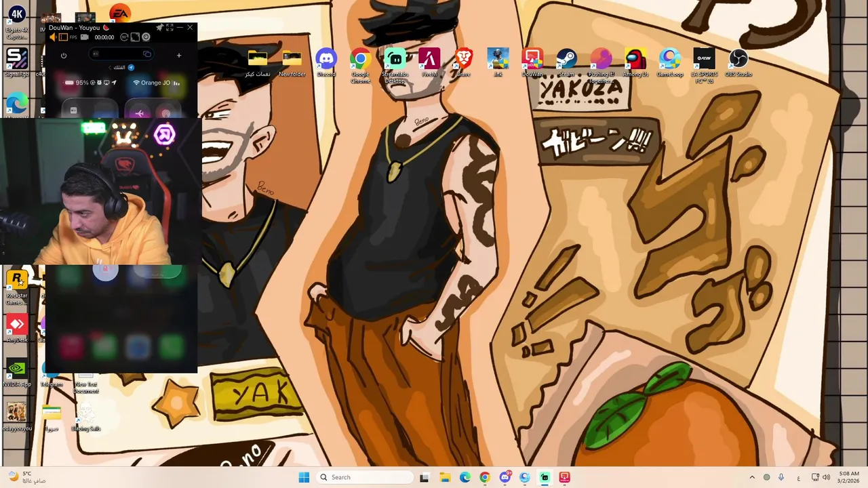Image resolution: width=868 pixels, height=488 pixels.
Task: Open the Among Us desktop shortcut
Action: pyautogui.click(x=635, y=63)
